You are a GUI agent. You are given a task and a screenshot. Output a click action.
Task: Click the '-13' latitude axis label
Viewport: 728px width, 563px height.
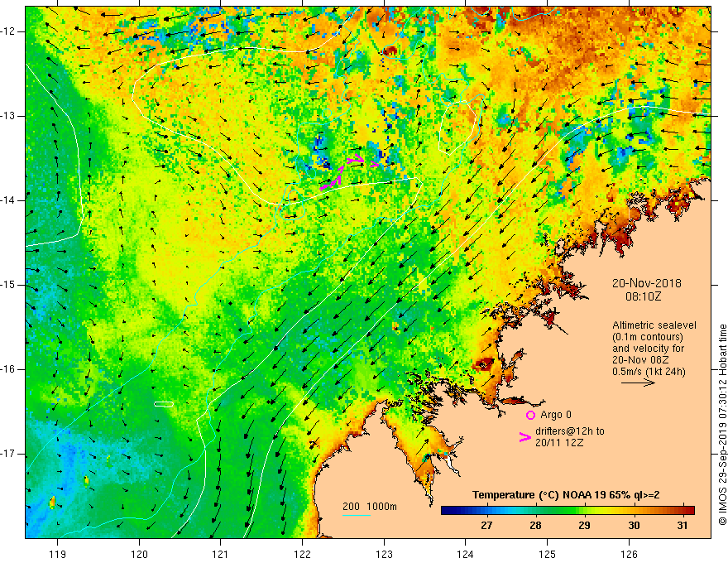point(8,116)
